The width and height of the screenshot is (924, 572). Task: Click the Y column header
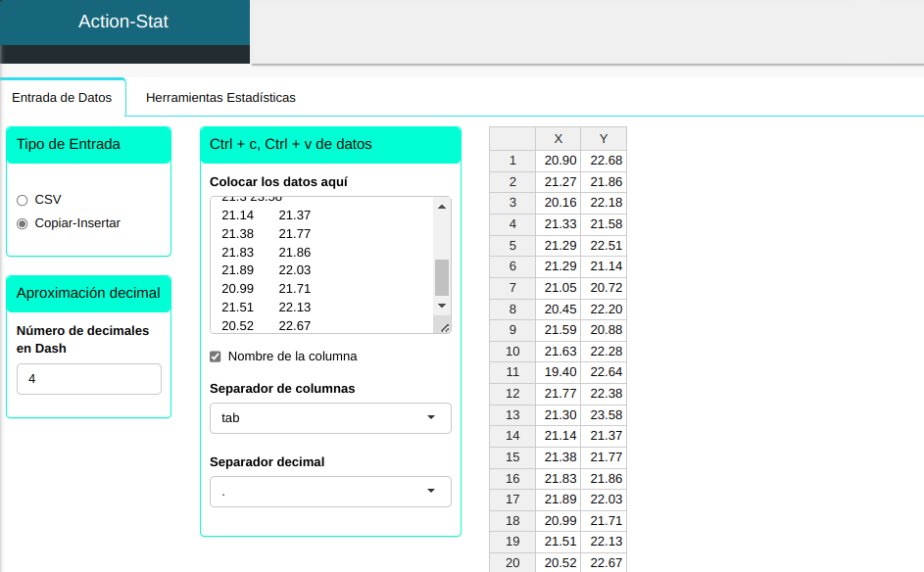pos(604,138)
